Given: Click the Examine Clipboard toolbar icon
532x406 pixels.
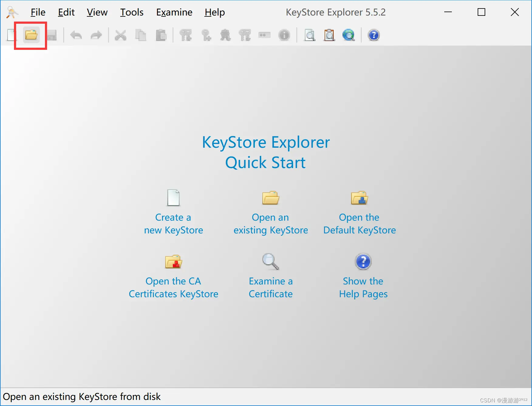Looking at the screenshot, I should click(x=329, y=35).
